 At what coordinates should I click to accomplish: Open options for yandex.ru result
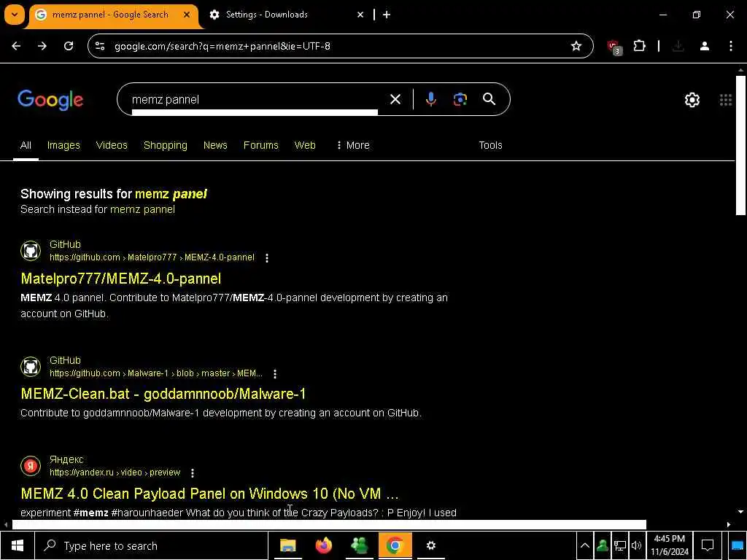click(193, 472)
